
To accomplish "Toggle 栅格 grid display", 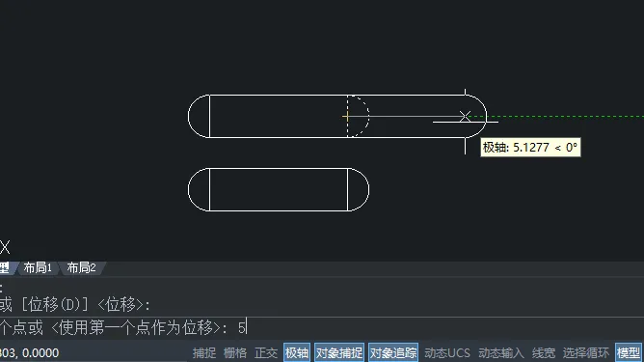I will pos(235,353).
